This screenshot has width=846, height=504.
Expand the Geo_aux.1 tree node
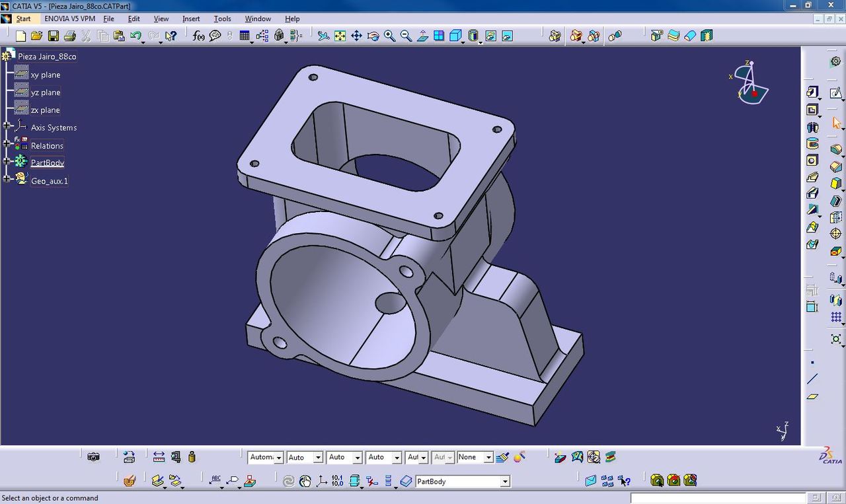click(7, 178)
